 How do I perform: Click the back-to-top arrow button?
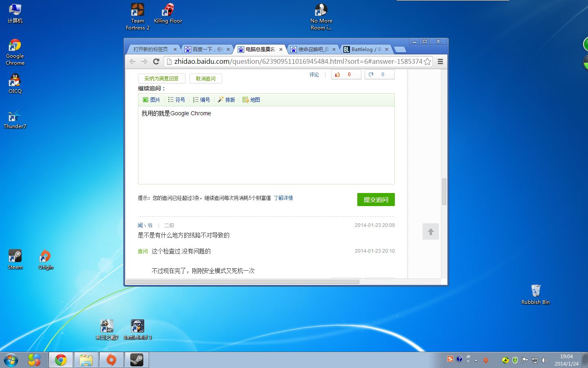[430, 232]
